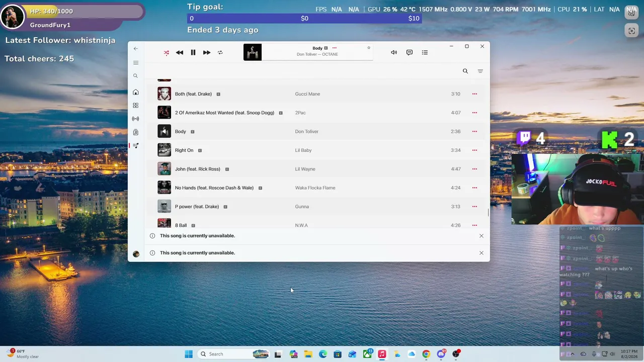Image resolution: width=644 pixels, height=362 pixels.
Task: Open the Browse grid in the sidebar
Action: point(136,106)
